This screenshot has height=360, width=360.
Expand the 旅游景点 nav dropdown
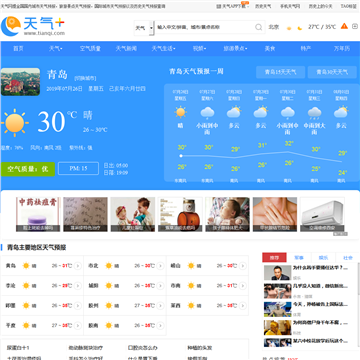pyautogui.click(x=235, y=49)
